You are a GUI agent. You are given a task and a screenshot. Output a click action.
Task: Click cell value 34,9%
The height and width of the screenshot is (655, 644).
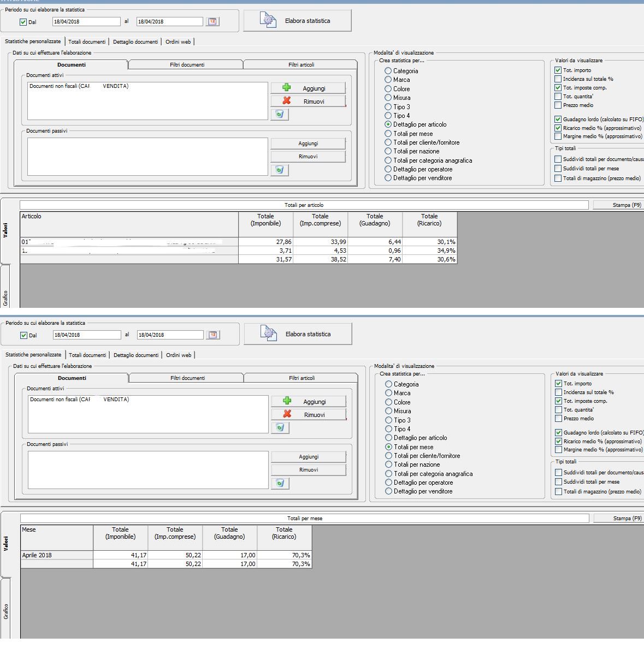429,251
